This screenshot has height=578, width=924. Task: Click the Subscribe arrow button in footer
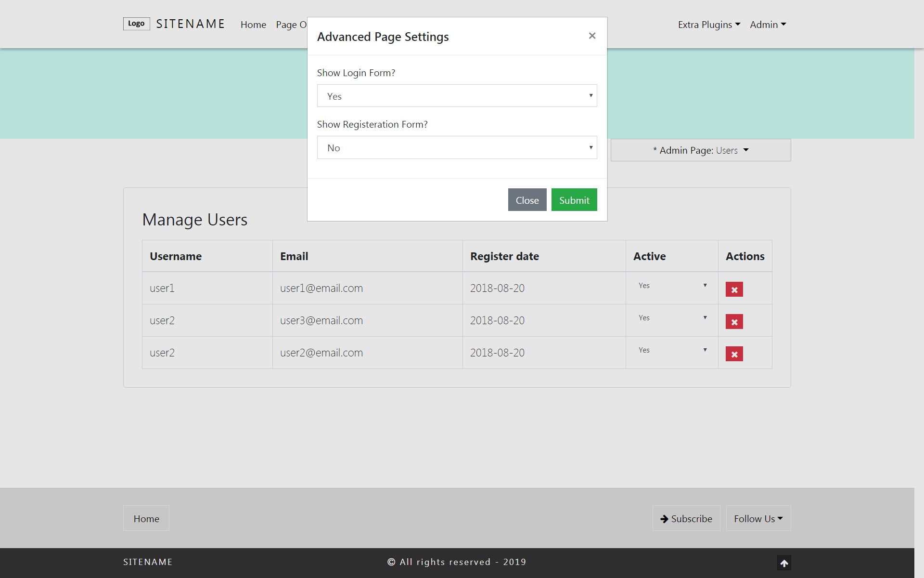(x=686, y=518)
